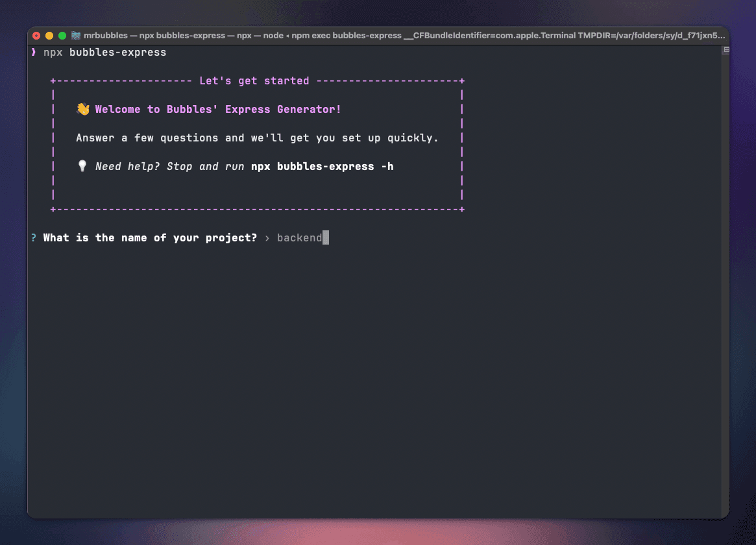Click the pink shell prompt chevron before npx

(33, 52)
